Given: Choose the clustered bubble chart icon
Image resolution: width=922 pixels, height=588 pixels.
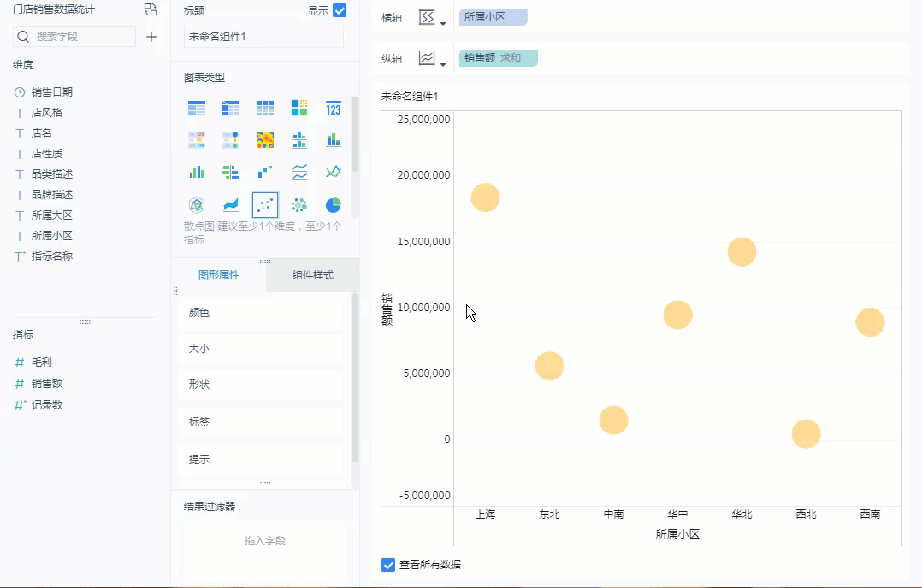Looking at the screenshot, I should click(298, 204).
